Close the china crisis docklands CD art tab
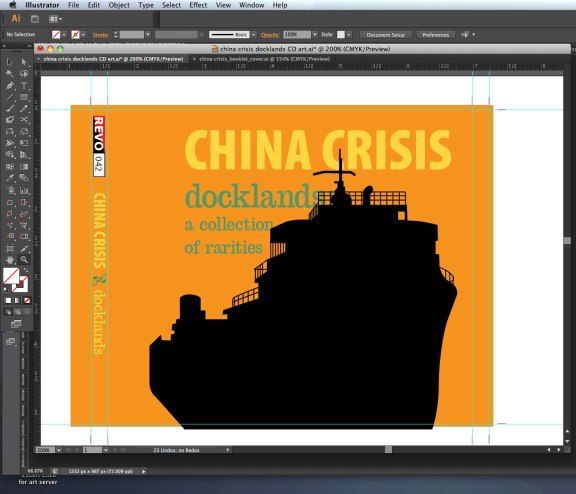This screenshot has height=494, width=576. [38, 59]
